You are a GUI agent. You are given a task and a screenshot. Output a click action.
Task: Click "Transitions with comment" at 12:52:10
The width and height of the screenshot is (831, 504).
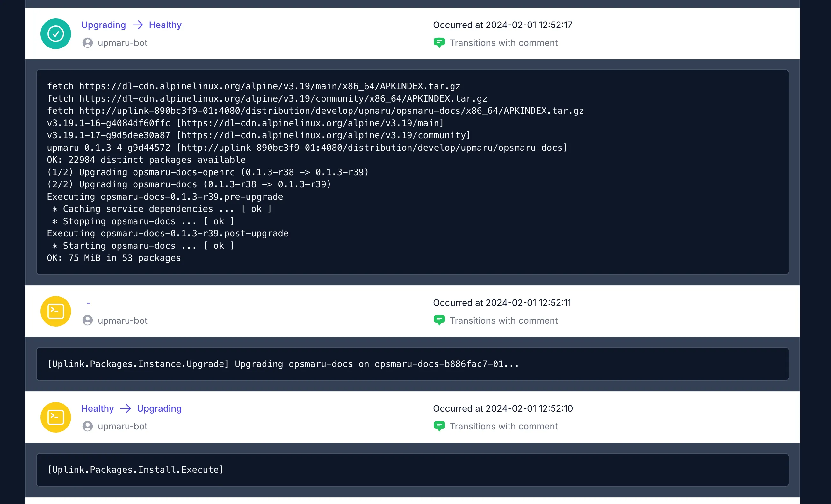[503, 426]
